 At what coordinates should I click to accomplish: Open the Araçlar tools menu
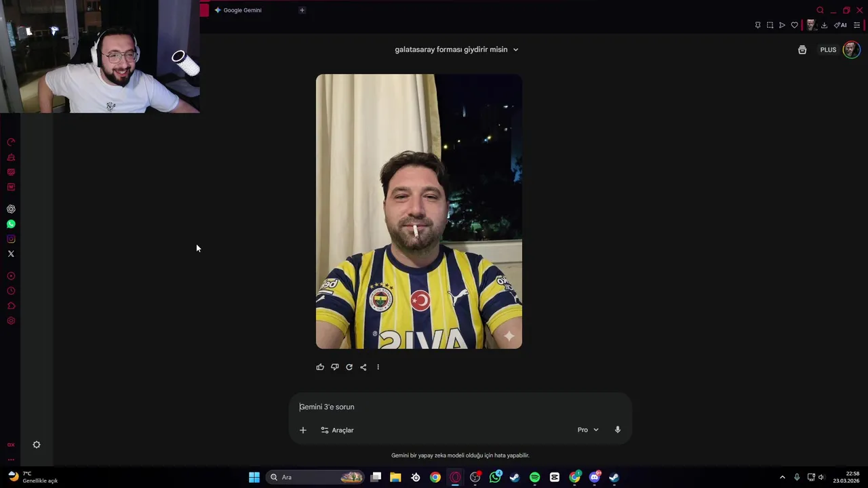pyautogui.click(x=337, y=430)
